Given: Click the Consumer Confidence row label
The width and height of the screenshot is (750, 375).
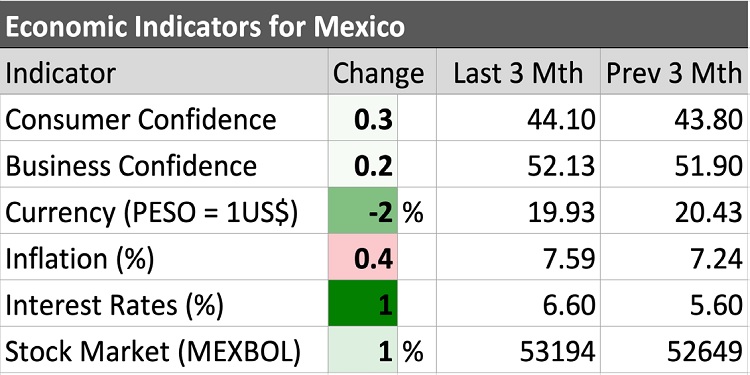Looking at the screenshot, I should [141, 120].
